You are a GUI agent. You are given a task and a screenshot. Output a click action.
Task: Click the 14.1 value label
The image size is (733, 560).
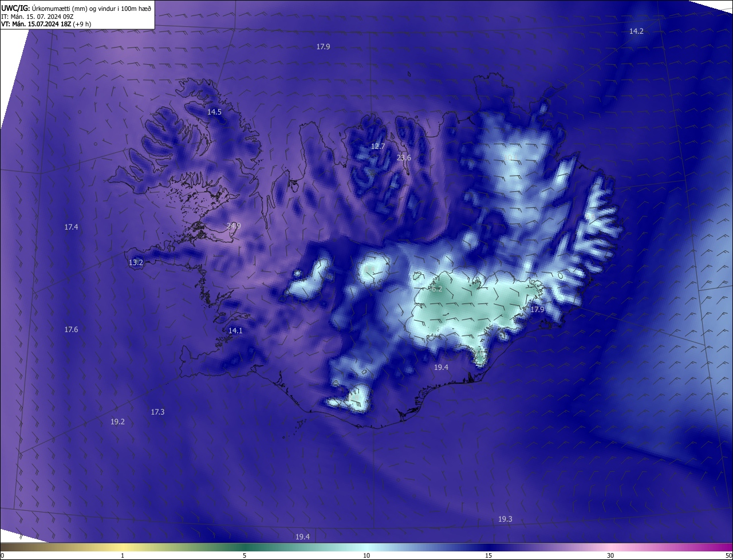[x=235, y=330]
